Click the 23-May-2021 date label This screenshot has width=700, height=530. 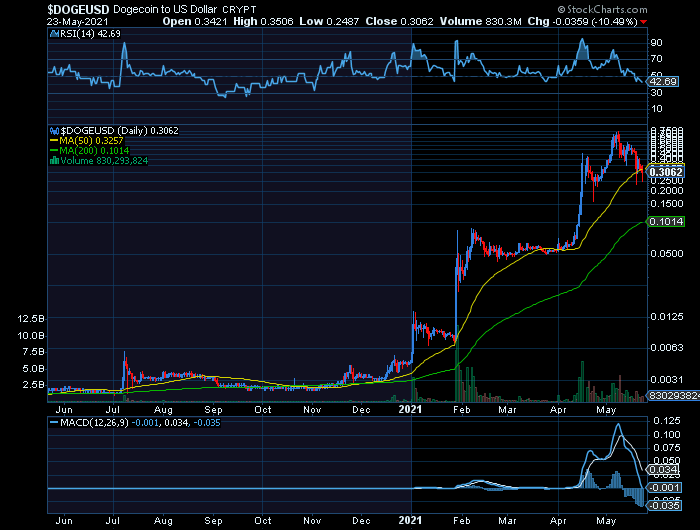77,22
